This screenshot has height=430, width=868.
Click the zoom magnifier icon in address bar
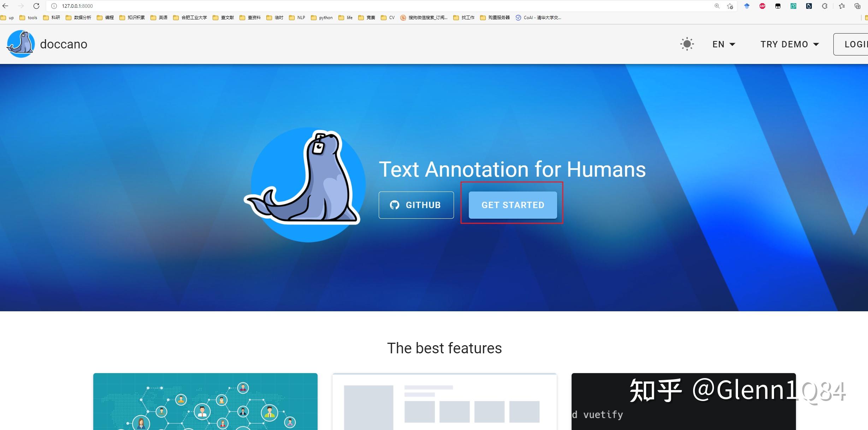717,6
